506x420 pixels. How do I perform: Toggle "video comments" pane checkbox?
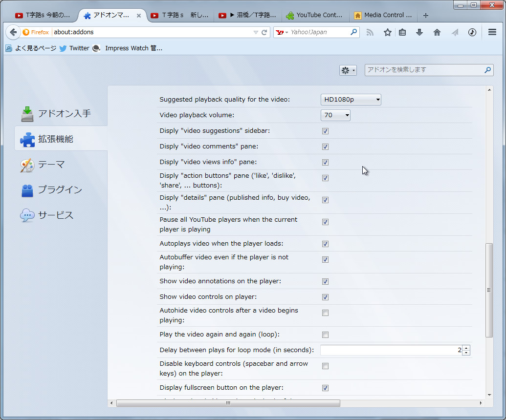point(325,147)
